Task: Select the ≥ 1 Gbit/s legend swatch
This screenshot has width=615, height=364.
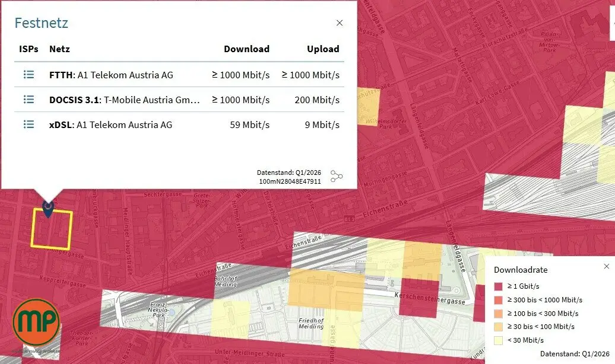Action: pyautogui.click(x=498, y=286)
